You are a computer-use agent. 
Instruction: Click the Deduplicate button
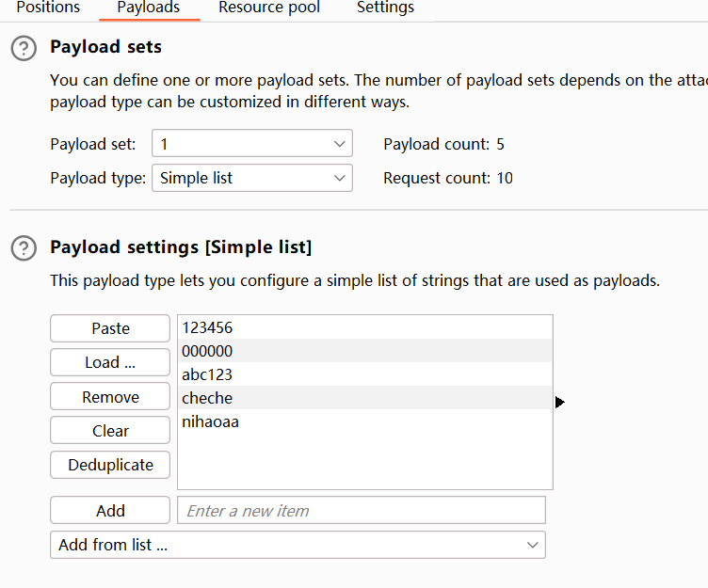(110, 465)
